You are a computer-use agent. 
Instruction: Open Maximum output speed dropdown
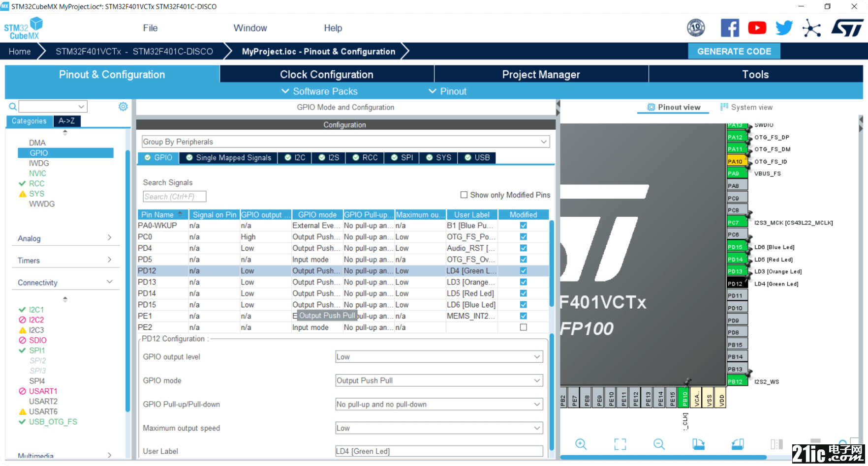click(439, 428)
